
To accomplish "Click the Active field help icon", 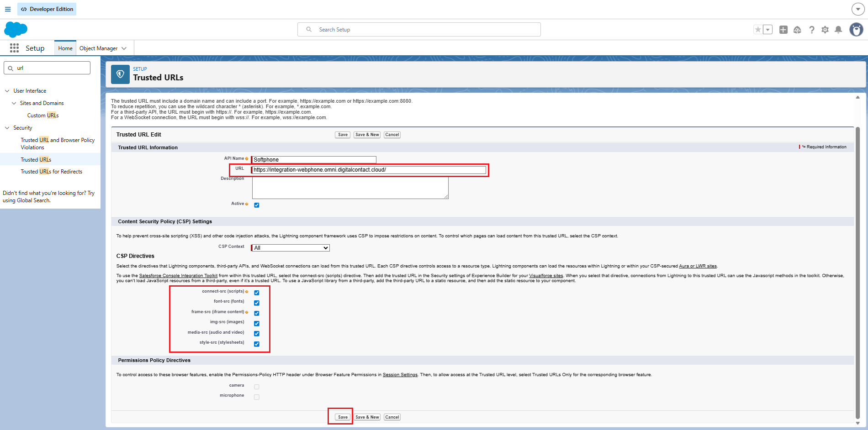I will pyautogui.click(x=247, y=204).
